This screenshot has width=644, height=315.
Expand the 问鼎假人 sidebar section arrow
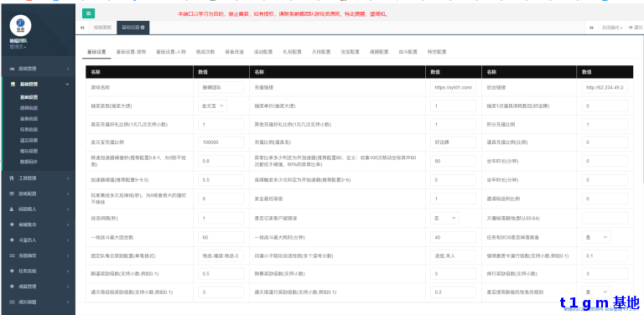click(x=68, y=209)
